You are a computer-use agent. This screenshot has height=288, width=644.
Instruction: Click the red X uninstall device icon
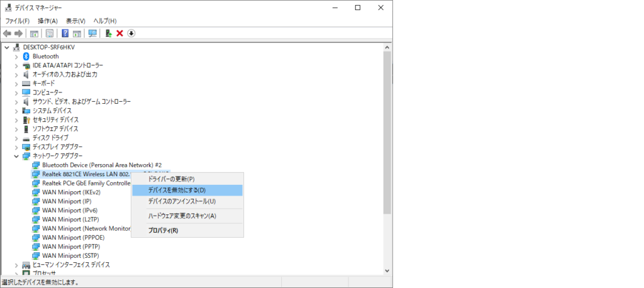click(119, 33)
